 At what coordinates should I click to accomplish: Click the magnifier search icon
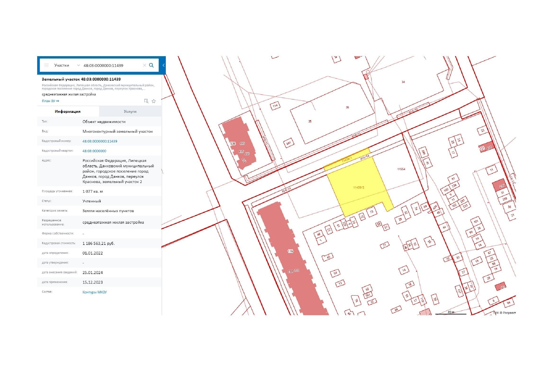click(x=151, y=65)
